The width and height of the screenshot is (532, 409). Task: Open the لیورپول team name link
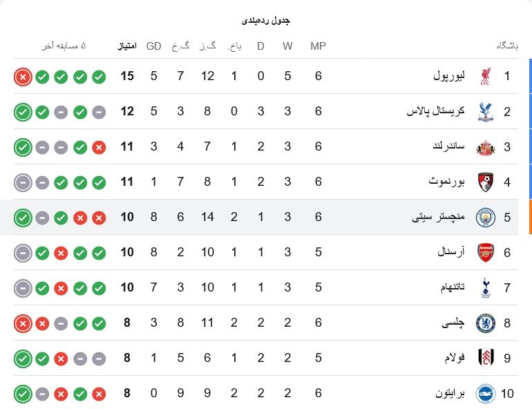pos(448,75)
